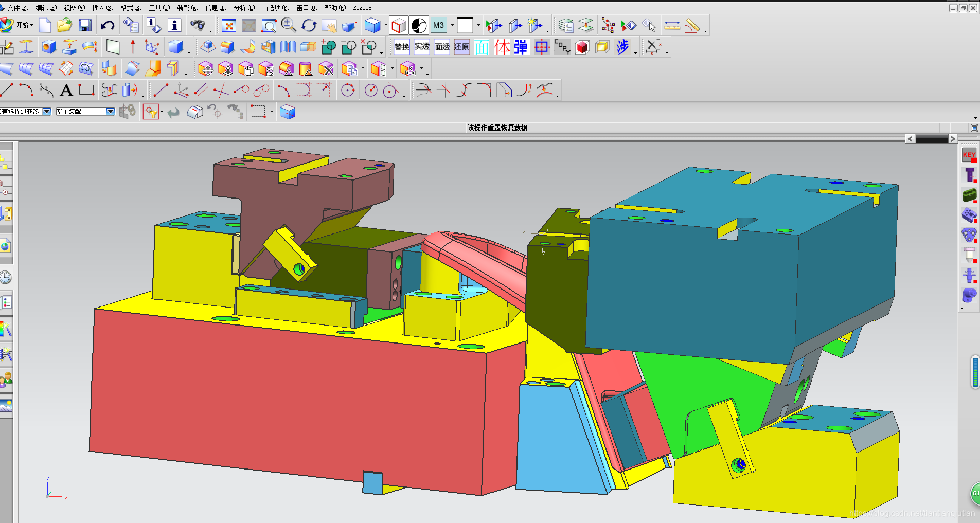Click the circle by three points tool
Screen dimensions: 980x523
point(348,91)
